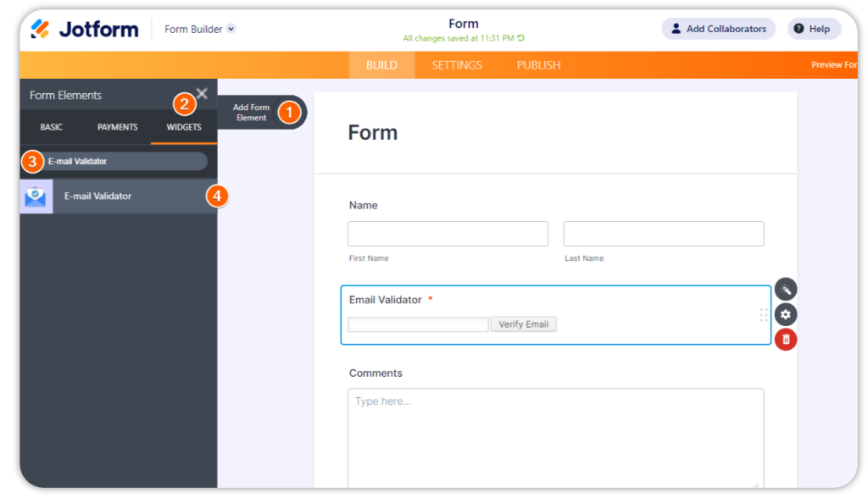The width and height of the screenshot is (868, 498).
Task: Click the Verify Email button
Action: pos(523,324)
